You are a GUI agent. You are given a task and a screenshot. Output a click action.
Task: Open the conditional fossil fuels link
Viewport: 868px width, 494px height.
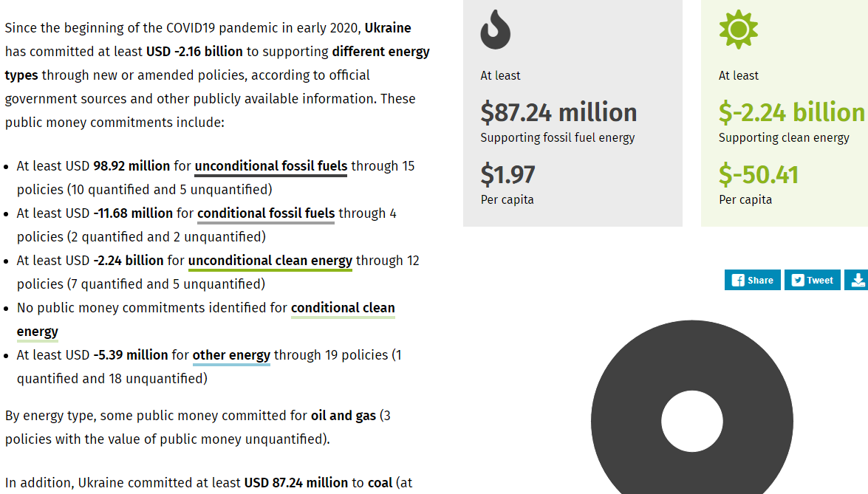(266, 213)
